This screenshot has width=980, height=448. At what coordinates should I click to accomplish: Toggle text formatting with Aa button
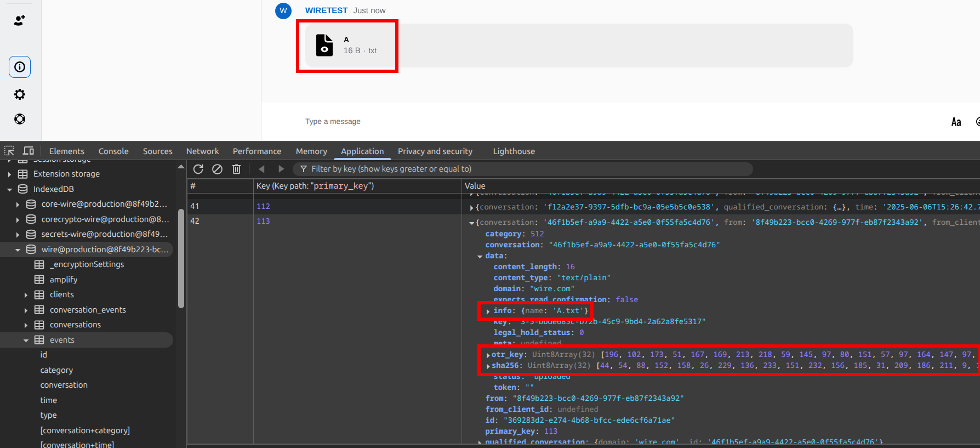point(956,122)
